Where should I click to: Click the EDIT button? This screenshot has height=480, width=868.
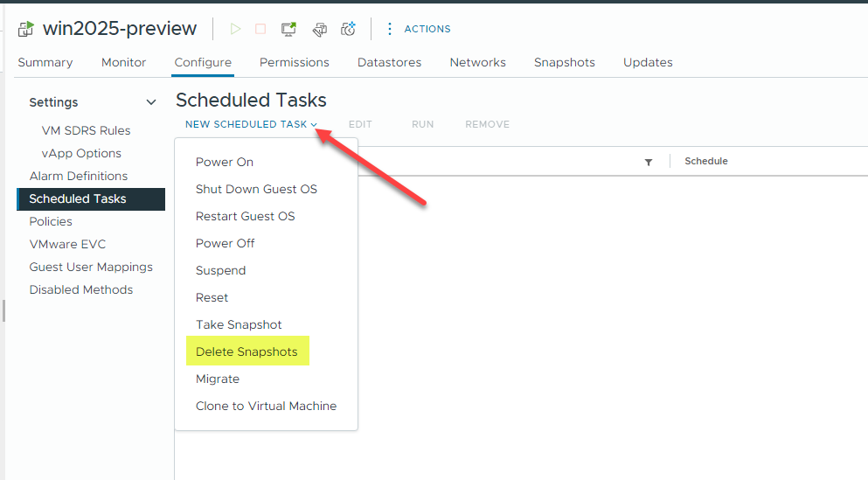[x=360, y=124]
